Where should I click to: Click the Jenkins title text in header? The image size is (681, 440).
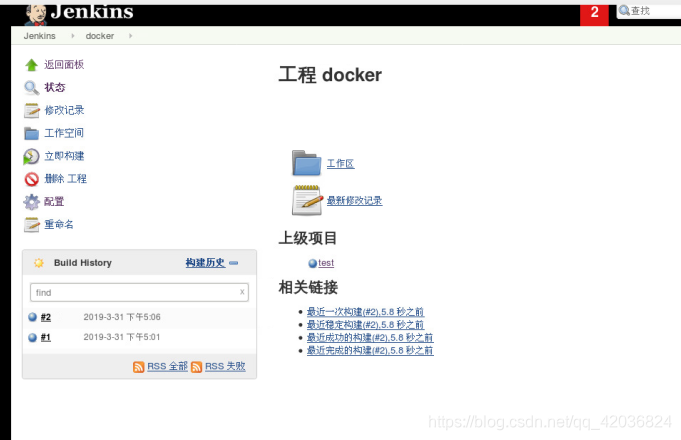click(x=92, y=12)
